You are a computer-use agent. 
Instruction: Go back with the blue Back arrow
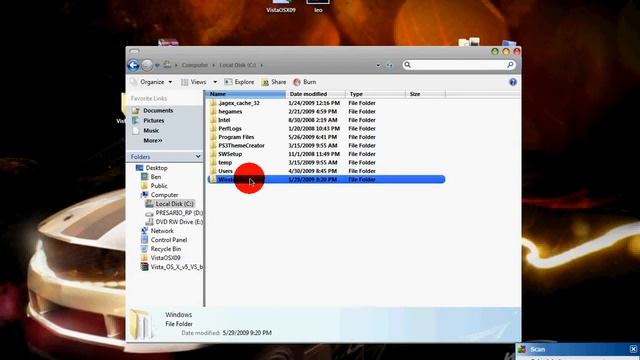[133, 65]
